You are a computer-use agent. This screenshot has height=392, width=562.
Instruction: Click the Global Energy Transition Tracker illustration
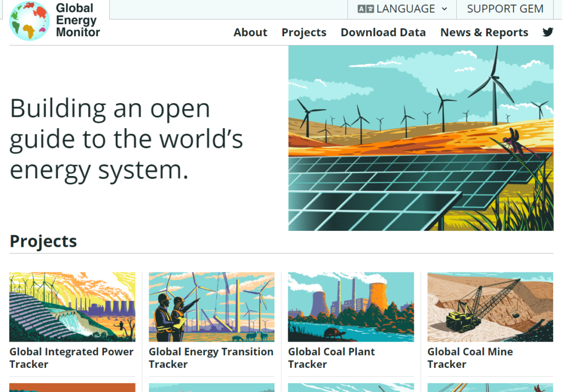point(211,306)
